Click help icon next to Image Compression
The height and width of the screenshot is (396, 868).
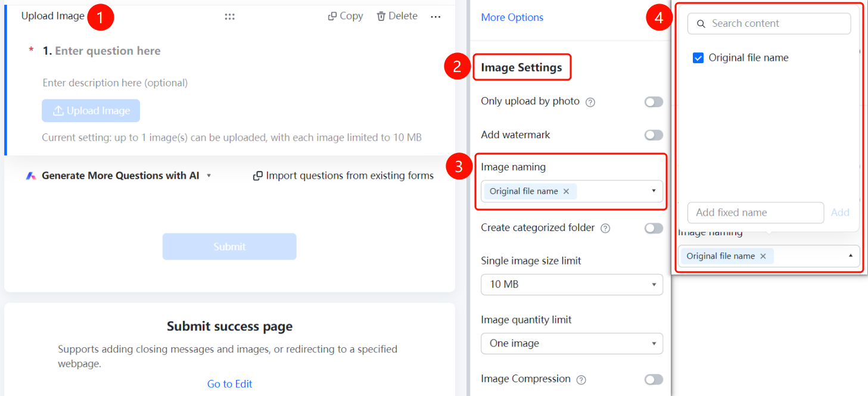point(581,380)
